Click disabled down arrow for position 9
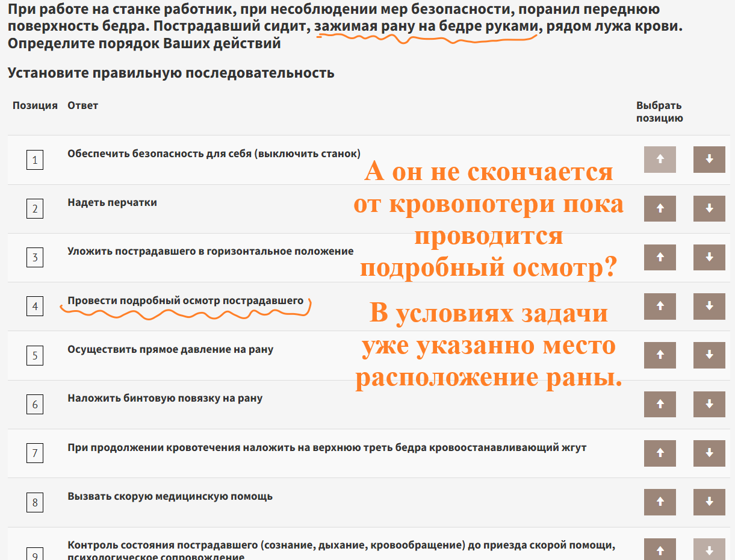This screenshot has height=560, width=735. click(x=709, y=549)
